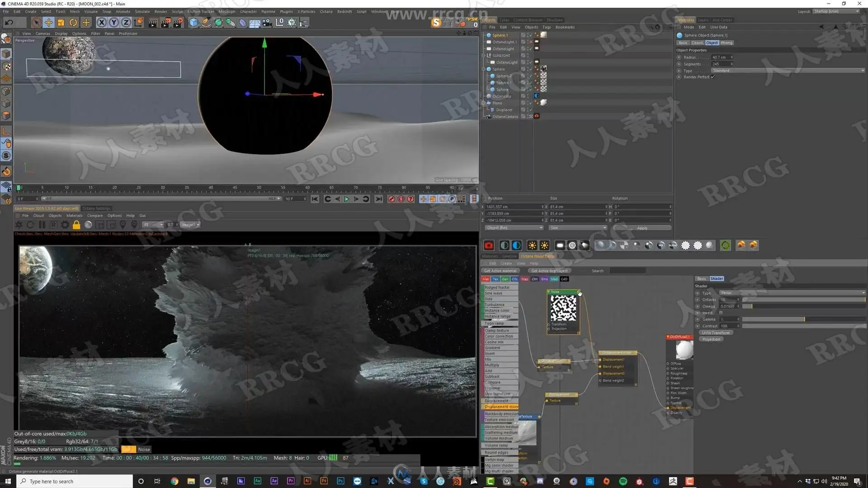Lock the Live Viewer render resolution

76,225
